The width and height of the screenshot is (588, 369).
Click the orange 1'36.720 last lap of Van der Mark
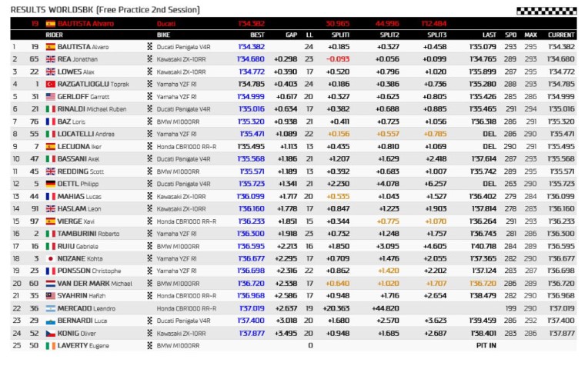coord(483,284)
